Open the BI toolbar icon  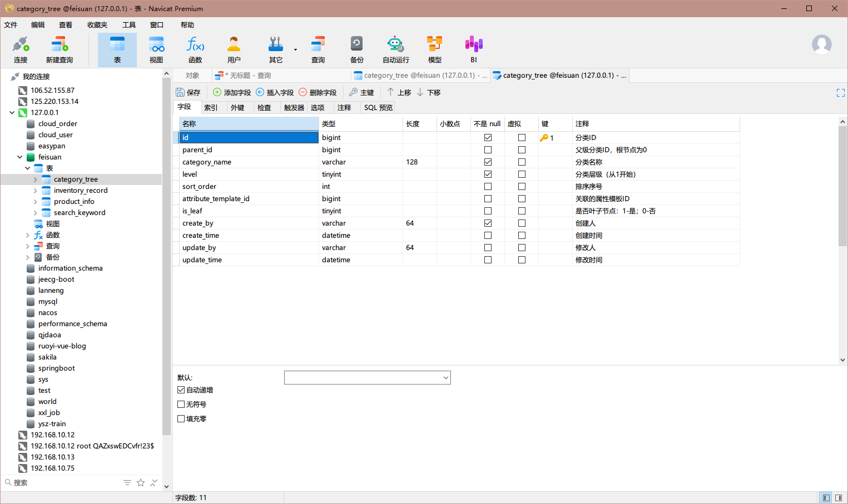(x=474, y=49)
